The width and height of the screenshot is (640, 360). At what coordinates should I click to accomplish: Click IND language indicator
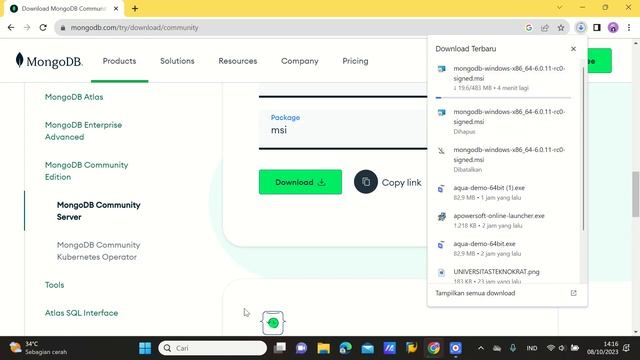tap(531, 348)
